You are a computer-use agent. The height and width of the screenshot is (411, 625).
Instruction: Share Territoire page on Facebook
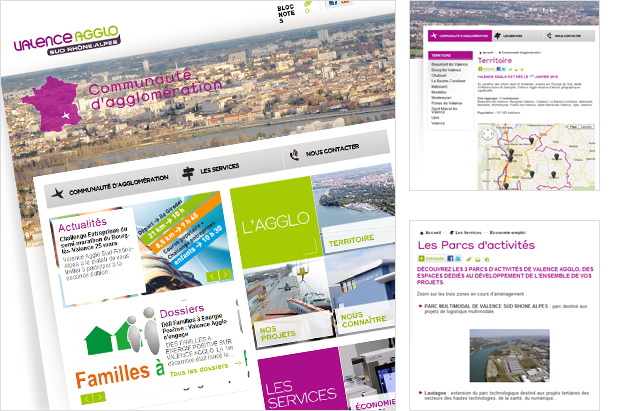click(498, 69)
